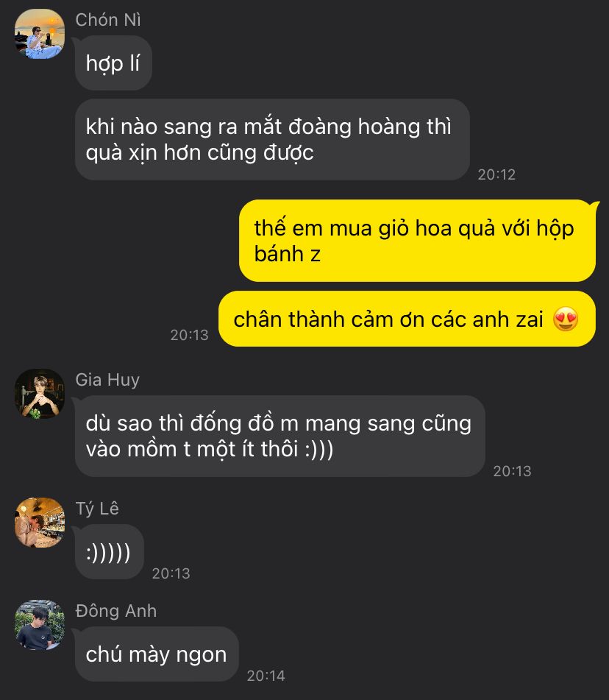
Task: Click the 20:13 timestamp after Gia Huy's message
Action: tap(512, 471)
